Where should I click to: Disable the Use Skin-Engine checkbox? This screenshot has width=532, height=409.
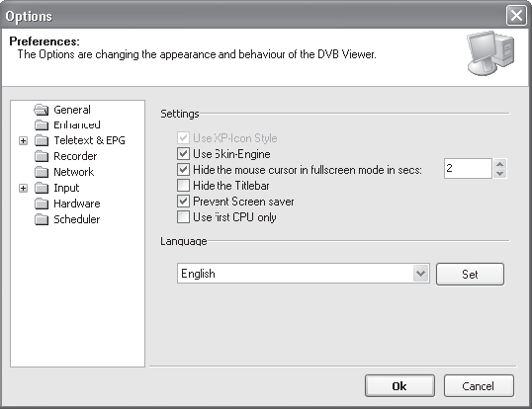tap(183, 154)
